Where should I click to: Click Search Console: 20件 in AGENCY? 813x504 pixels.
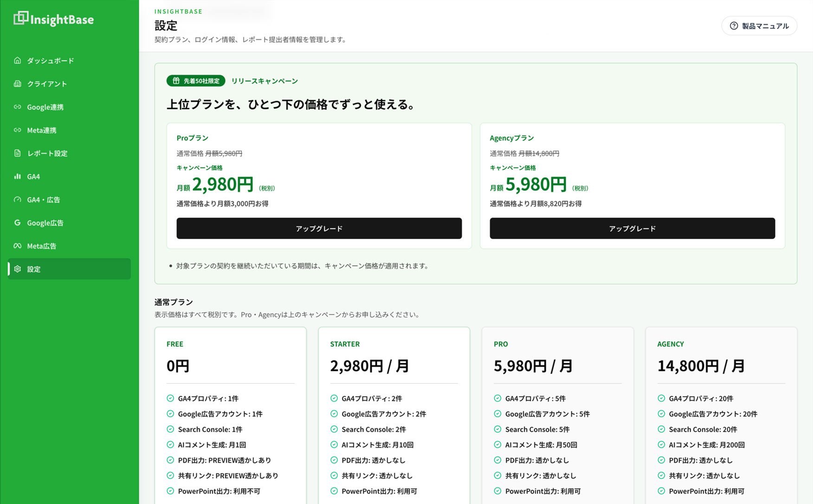pyautogui.click(x=703, y=429)
